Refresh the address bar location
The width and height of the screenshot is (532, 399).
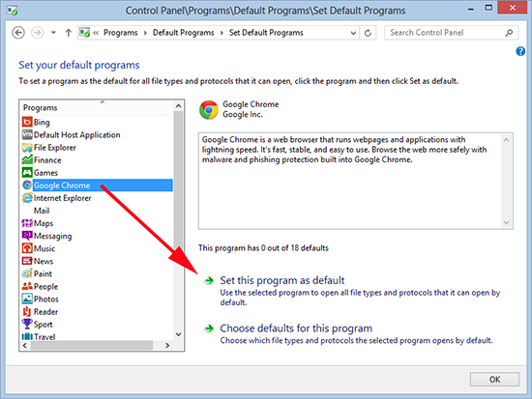tap(368, 33)
